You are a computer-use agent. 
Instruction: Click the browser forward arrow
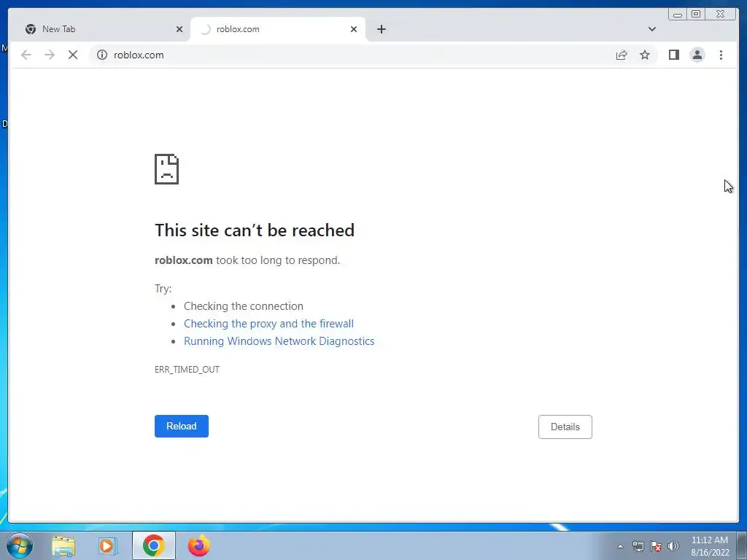pos(50,55)
